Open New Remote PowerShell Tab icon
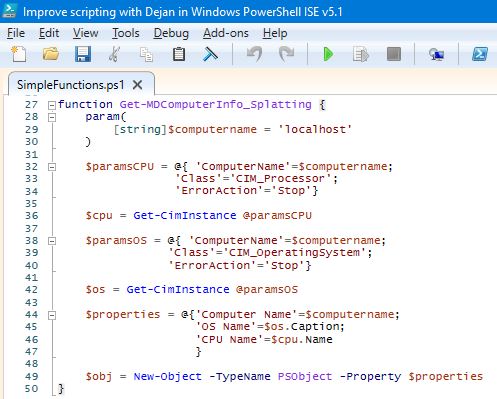The image size is (497, 399). click(436, 54)
